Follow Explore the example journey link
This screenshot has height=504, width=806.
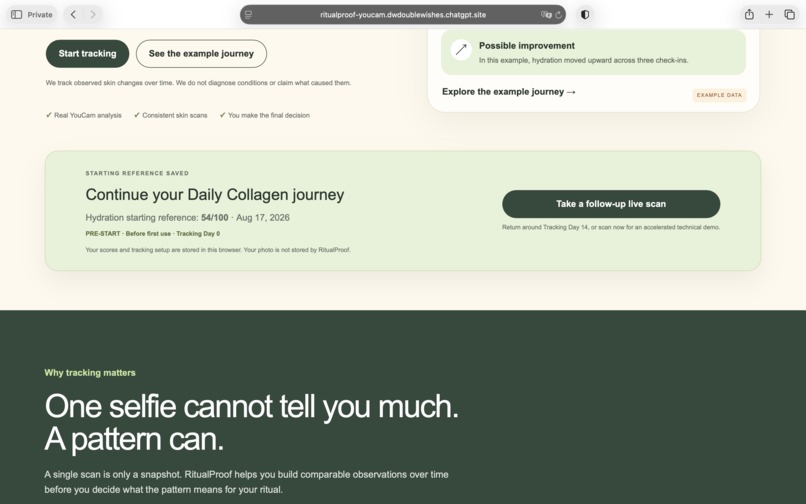(x=509, y=92)
